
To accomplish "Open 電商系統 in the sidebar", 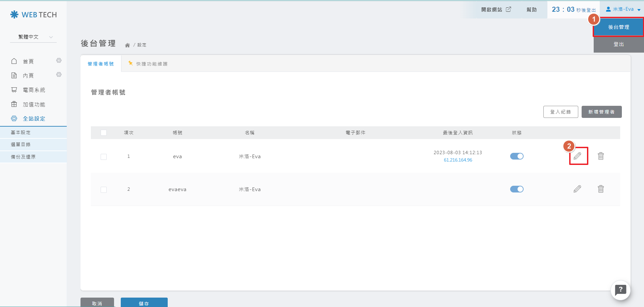I will pos(34,90).
